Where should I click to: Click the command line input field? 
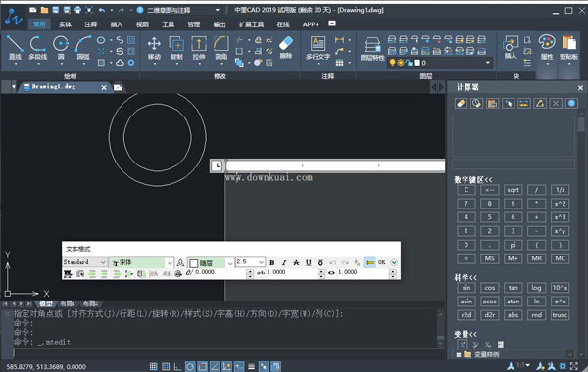pos(225,352)
